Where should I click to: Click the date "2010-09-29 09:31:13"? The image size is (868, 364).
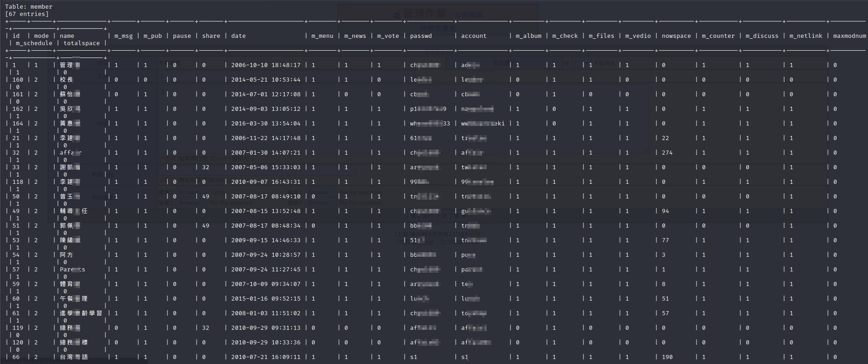pyautogui.click(x=266, y=328)
